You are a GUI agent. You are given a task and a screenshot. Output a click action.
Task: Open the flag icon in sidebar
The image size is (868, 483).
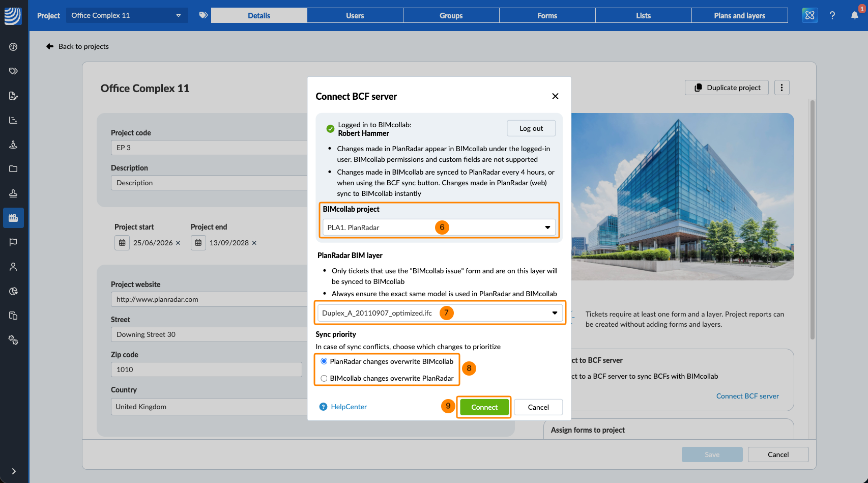tap(13, 242)
